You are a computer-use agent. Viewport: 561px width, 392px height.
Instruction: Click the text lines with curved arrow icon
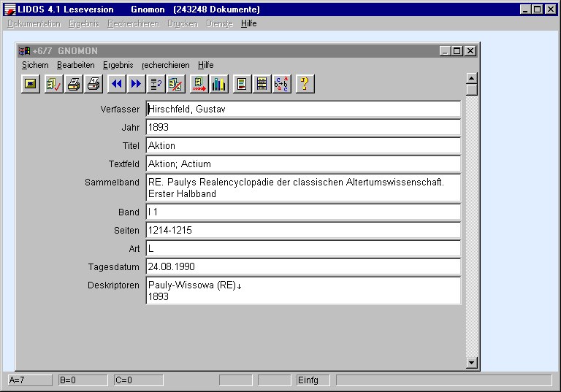point(156,84)
